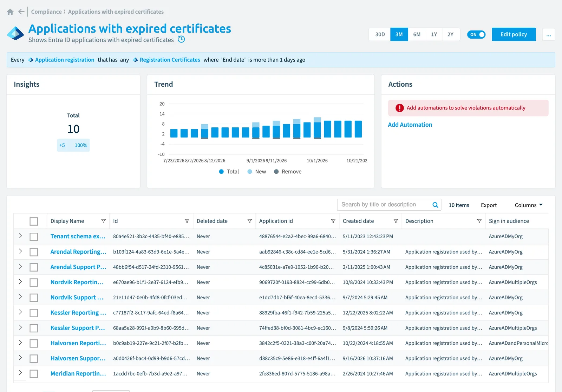The image size is (562, 392).
Task: Click the more options ellipsis button
Action: point(549,34)
